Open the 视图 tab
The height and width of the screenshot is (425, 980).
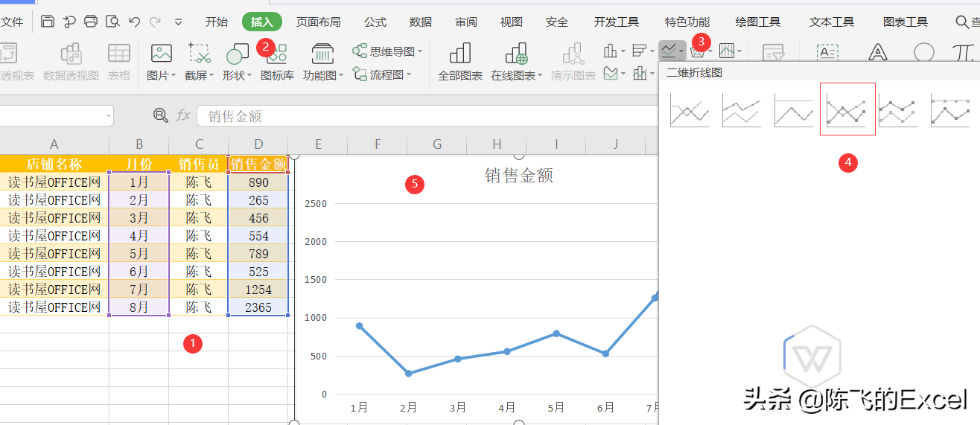click(512, 22)
